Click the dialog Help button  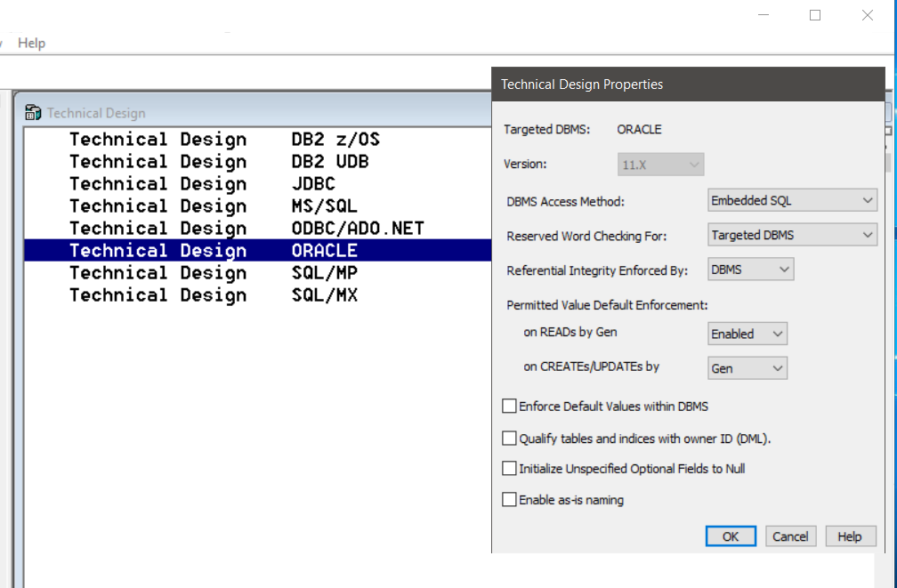tap(850, 536)
